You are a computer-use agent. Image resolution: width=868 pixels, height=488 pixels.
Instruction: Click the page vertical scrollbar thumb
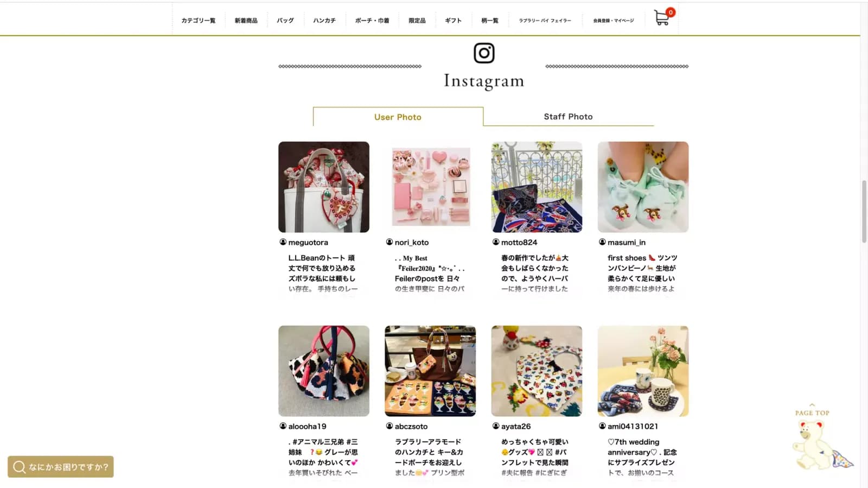864,212
